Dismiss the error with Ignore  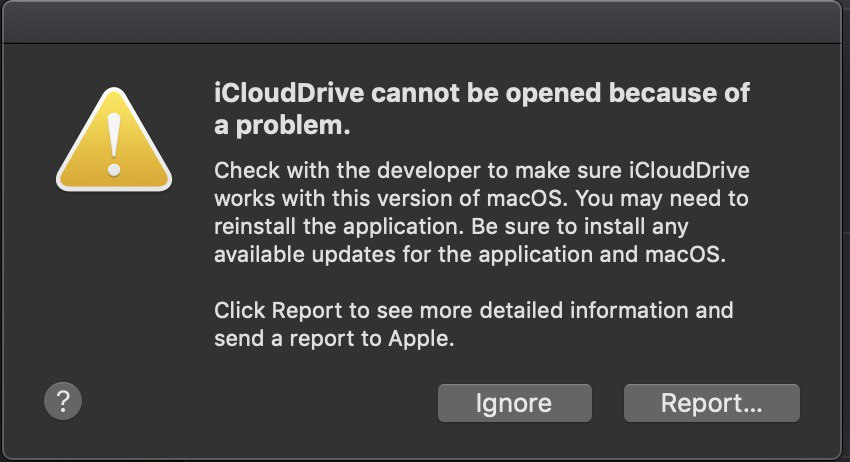514,403
